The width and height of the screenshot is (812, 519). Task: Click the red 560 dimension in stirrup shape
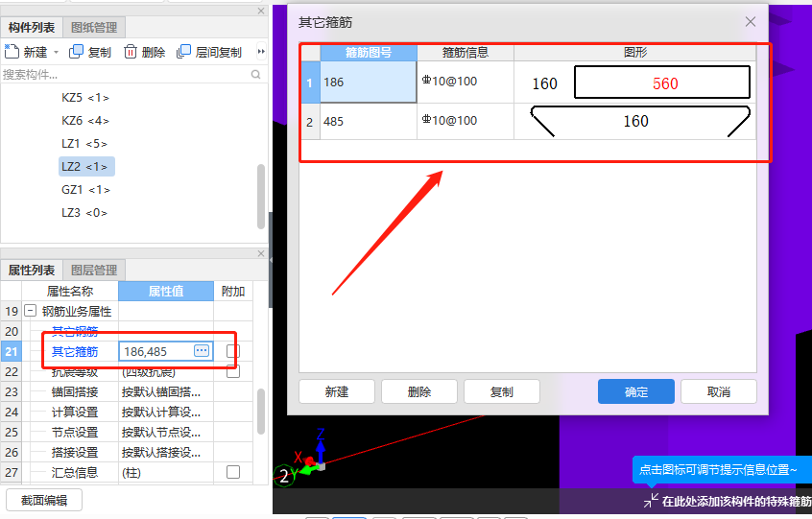coord(665,83)
